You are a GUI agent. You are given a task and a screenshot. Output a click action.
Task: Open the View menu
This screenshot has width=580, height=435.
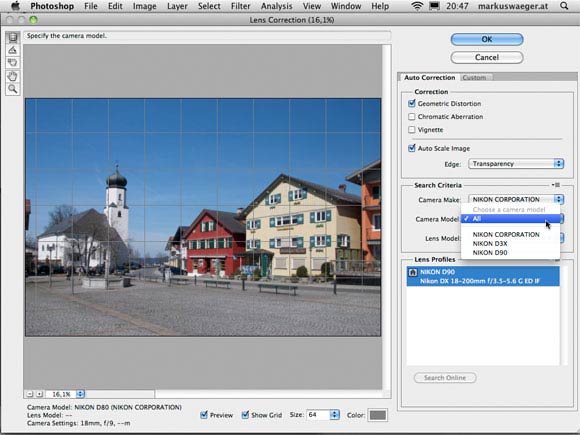click(x=312, y=6)
